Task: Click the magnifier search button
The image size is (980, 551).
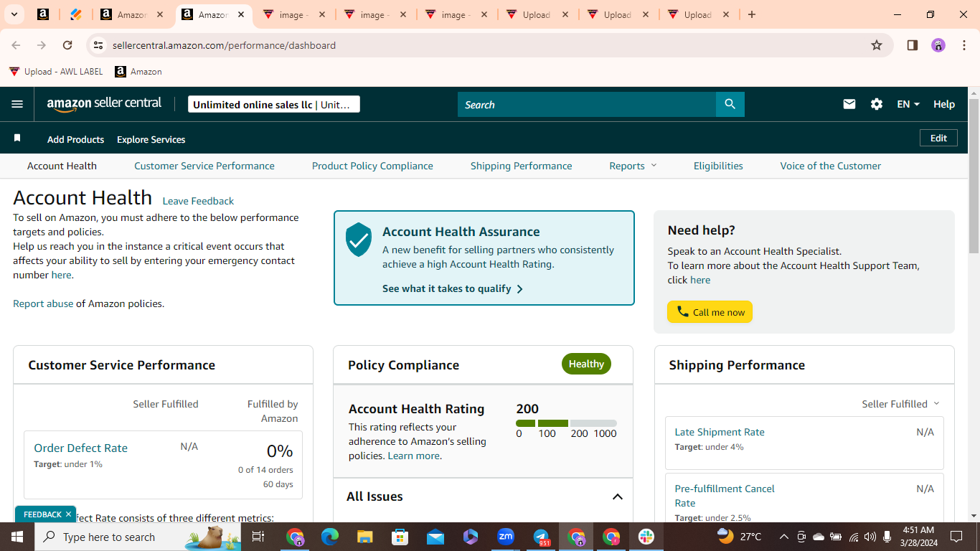Action: pyautogui.click(x=730, y=104)
